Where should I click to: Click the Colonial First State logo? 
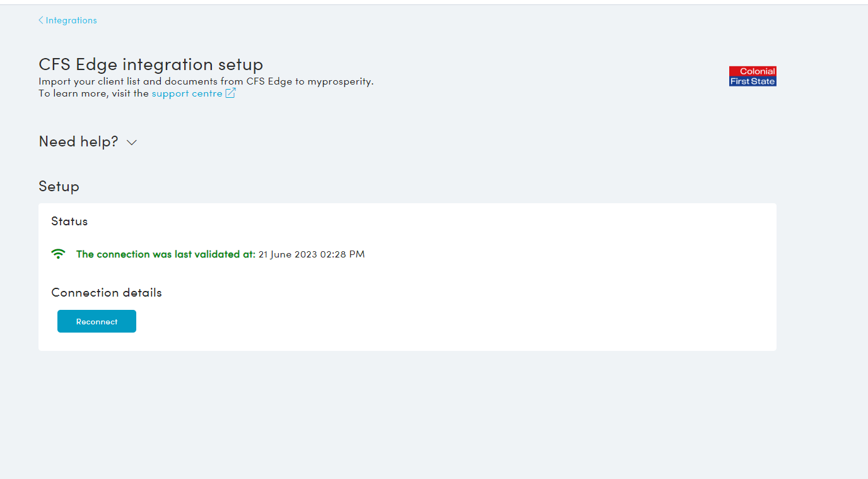753,76
